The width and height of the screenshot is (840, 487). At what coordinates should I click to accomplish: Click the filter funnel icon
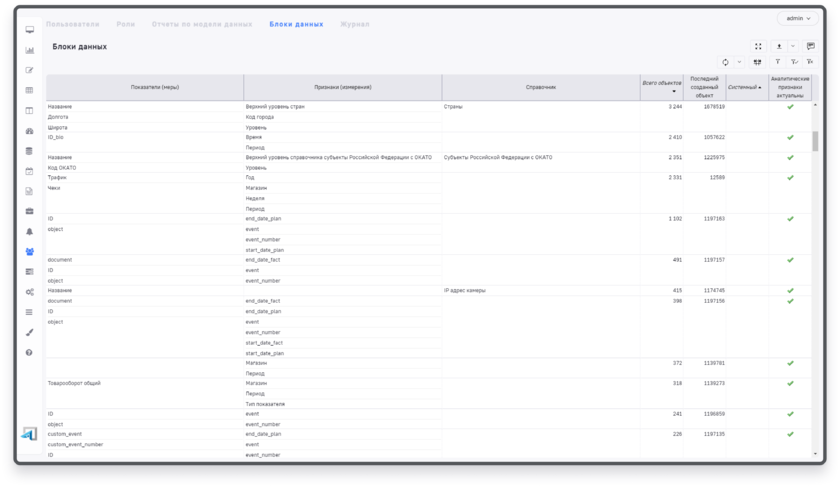(x=778, y=62)
